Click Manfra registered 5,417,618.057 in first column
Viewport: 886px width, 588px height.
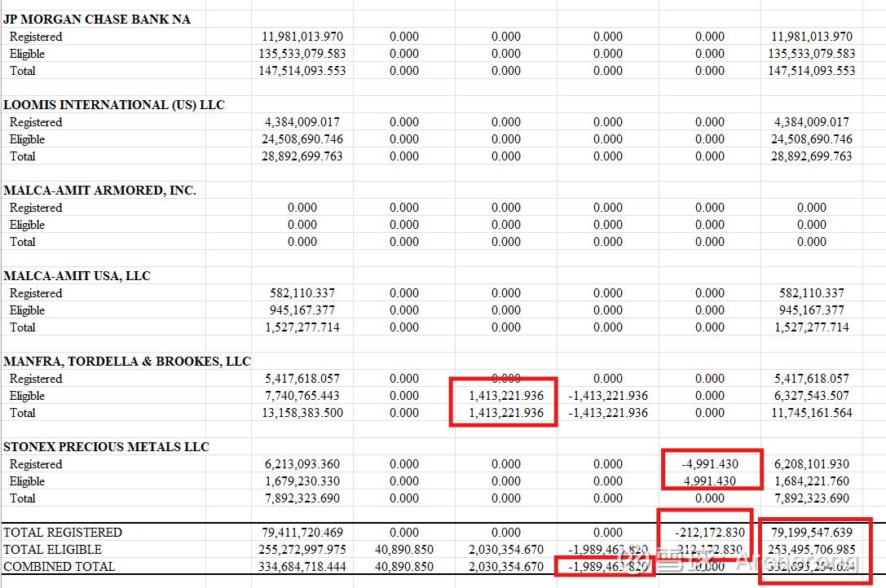coord(302,379)
